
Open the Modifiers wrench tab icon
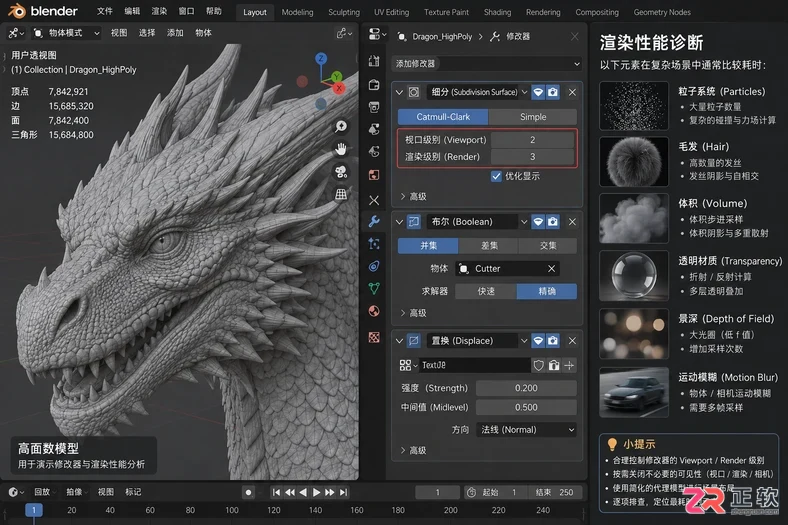pyautogui.click(x=374, y=221)
